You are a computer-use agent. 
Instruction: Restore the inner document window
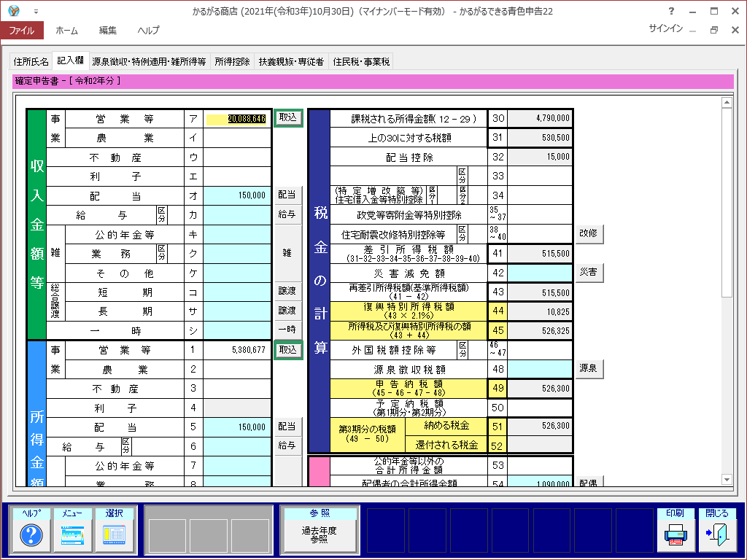(x=713, y=29)
